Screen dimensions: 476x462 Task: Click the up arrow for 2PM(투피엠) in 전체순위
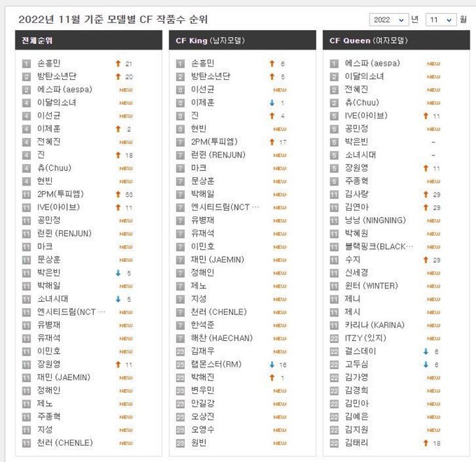click(118, 195)
